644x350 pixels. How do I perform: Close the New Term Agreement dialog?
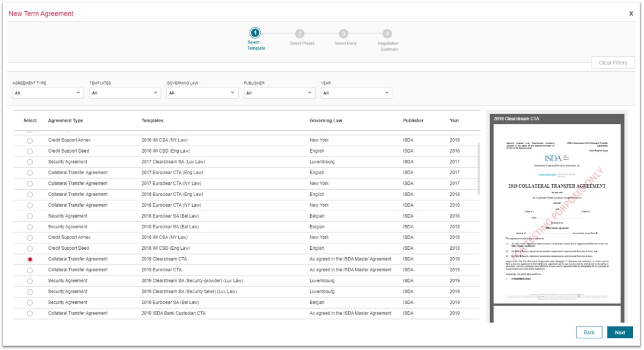[631, 13]
